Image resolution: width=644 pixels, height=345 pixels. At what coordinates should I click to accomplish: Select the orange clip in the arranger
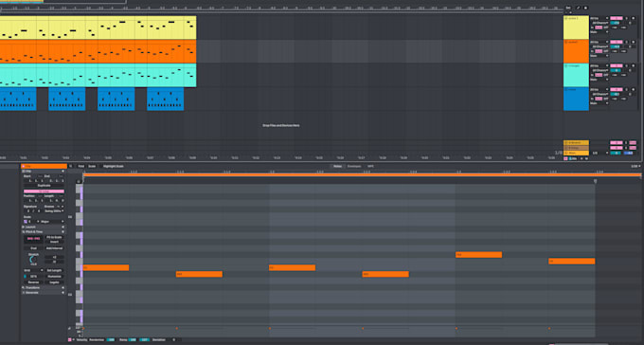pyautogui.click(x=98, y=51)
